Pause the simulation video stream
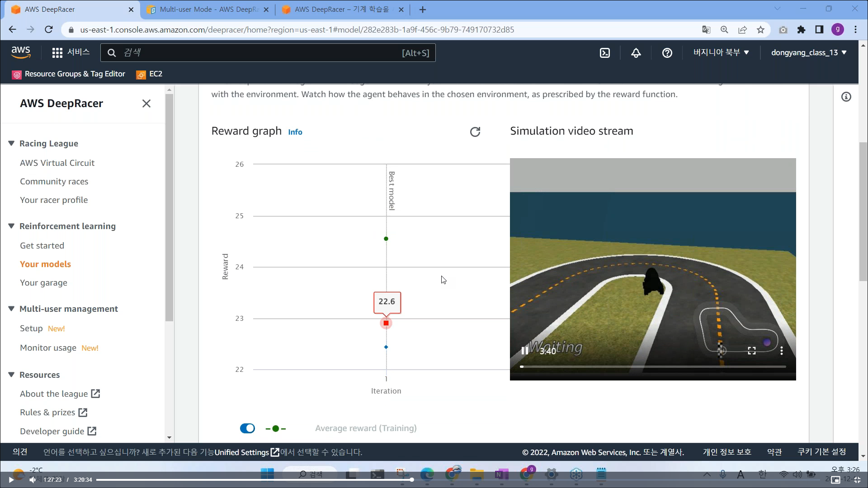The height and width of the screenshot is (488, 868). click(x=524, y=351)
